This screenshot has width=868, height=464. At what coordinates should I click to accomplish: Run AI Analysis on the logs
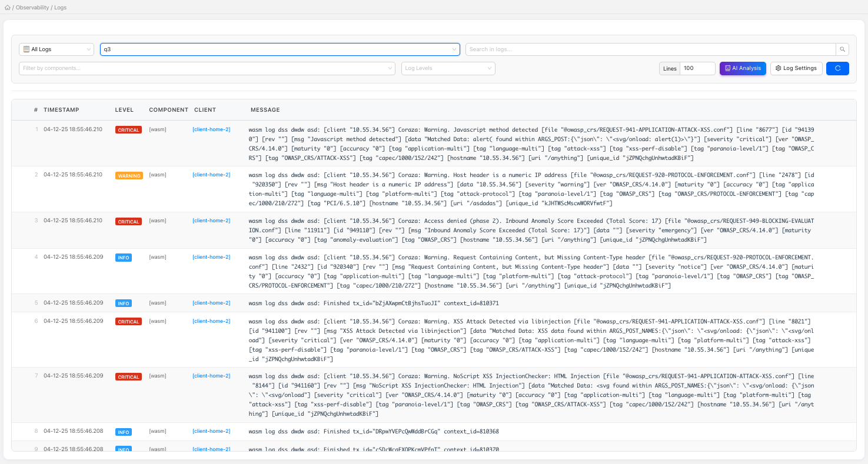pos(743,68)
